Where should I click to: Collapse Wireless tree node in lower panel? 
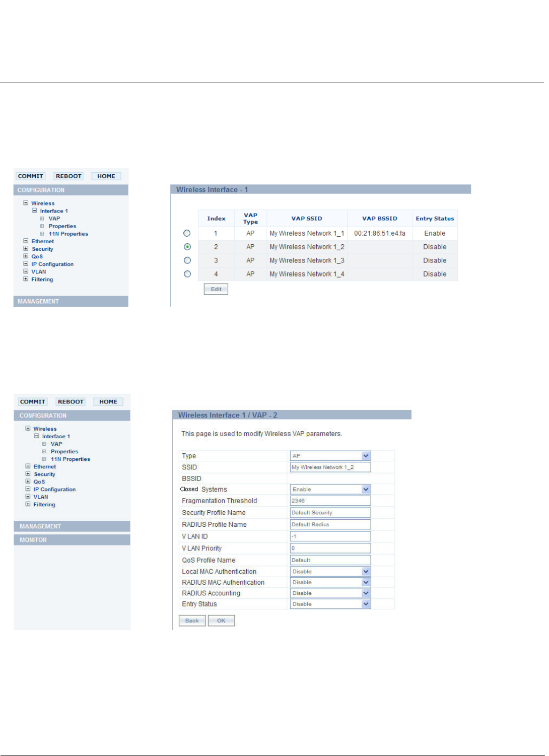coord(28,428)
